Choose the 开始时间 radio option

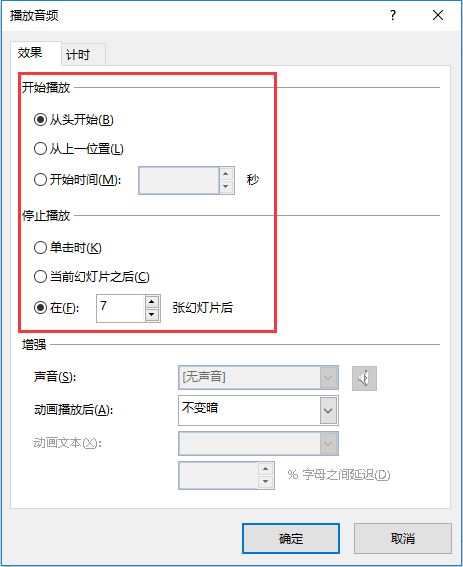point(40,179)
